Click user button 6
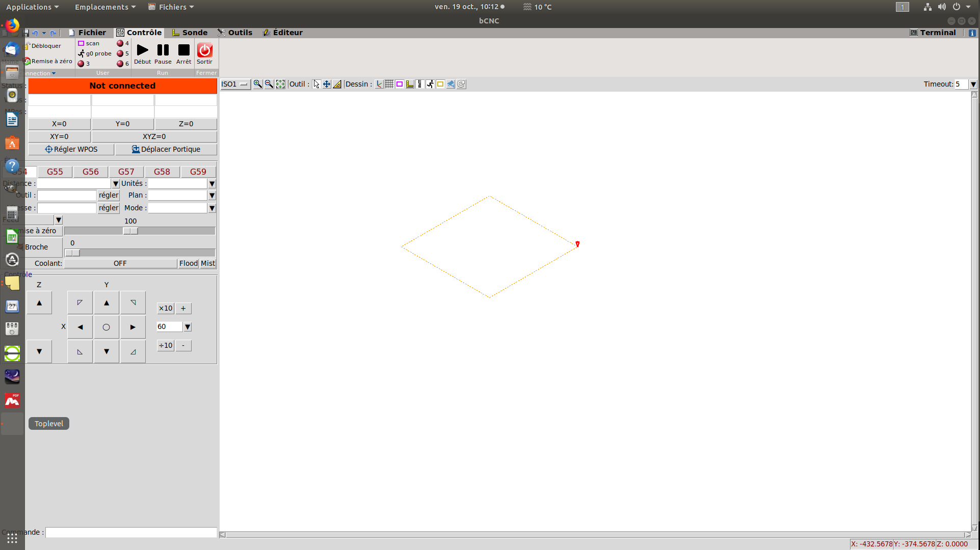 123,64
